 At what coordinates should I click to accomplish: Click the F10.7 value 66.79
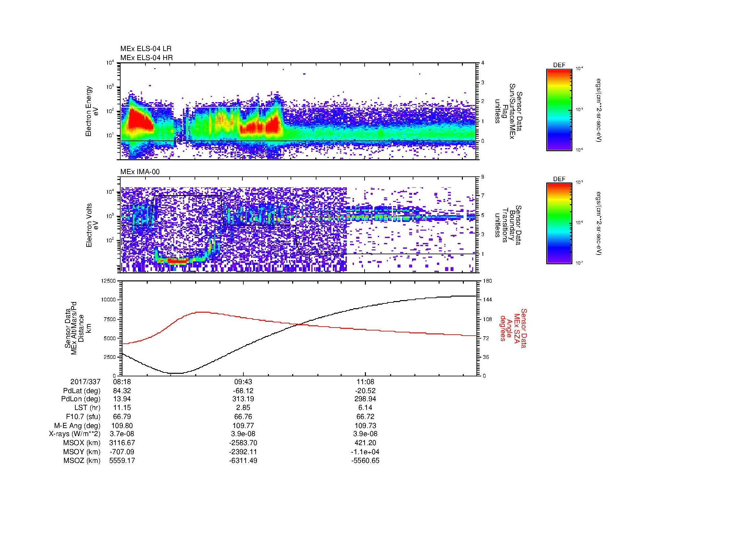tap(122, 417)
